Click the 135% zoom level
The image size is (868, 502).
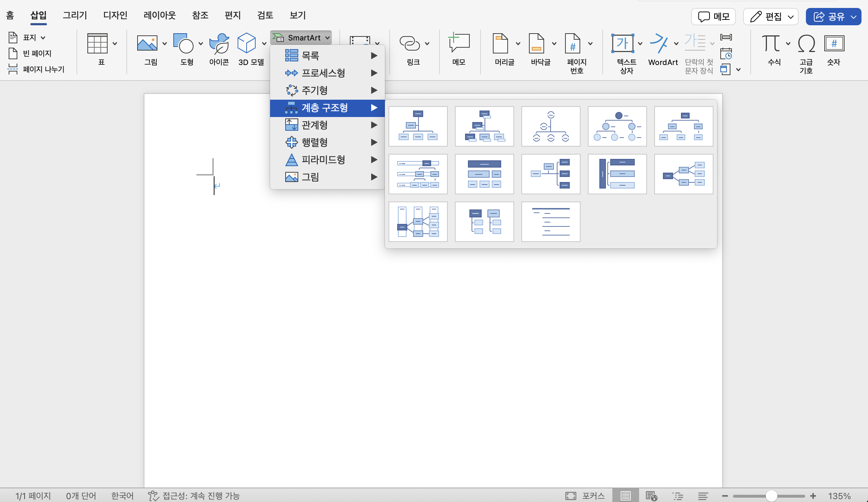click(839, 496)
